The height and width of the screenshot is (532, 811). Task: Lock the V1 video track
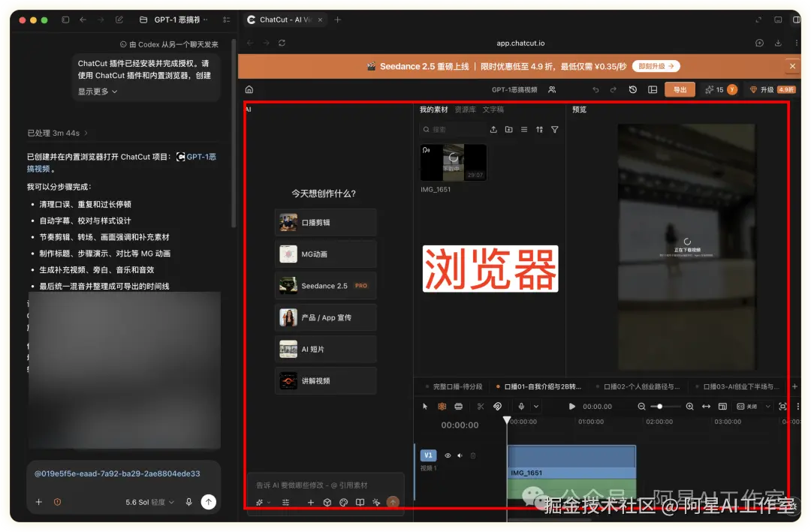[473, 455]
